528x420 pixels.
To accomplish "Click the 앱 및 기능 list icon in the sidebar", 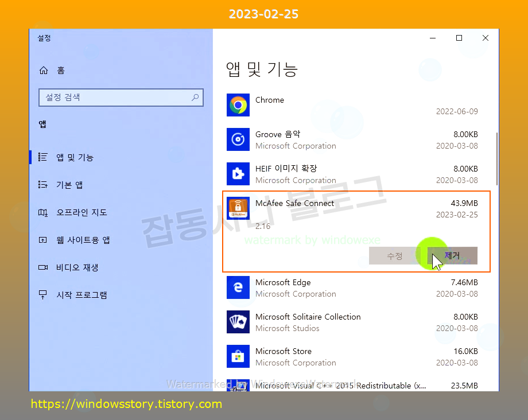I will (43, 157).
